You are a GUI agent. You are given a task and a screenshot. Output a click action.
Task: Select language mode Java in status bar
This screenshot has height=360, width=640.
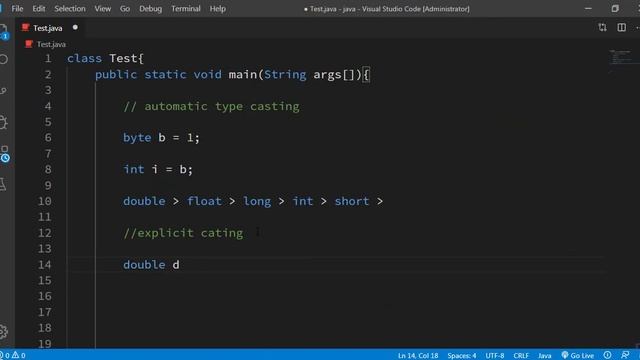(544, 356)
